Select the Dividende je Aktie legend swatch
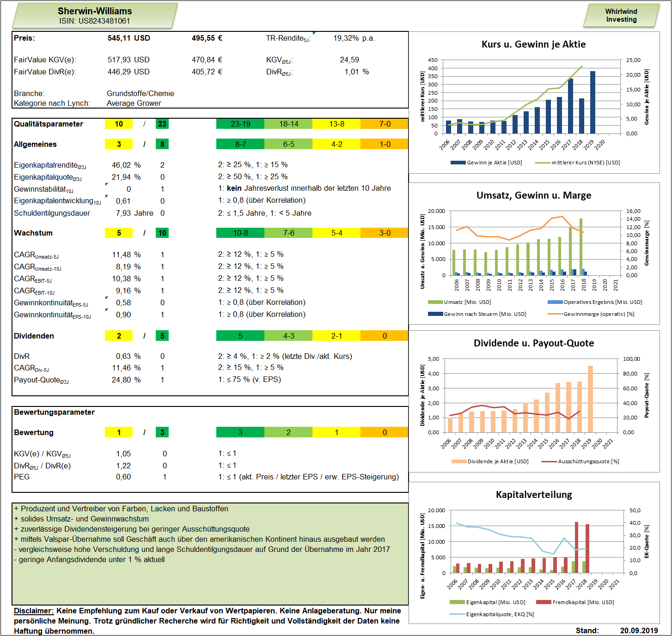The height and width of the screenshot is (636, 672). coord(459,461)
